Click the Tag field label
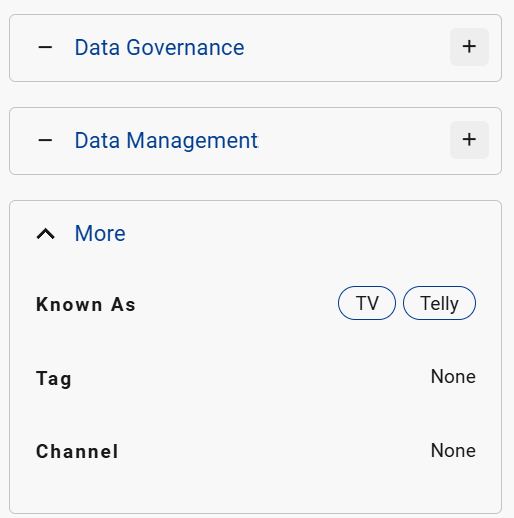The height and width of the screenshot is (518, 514). [x=54, y=379]
